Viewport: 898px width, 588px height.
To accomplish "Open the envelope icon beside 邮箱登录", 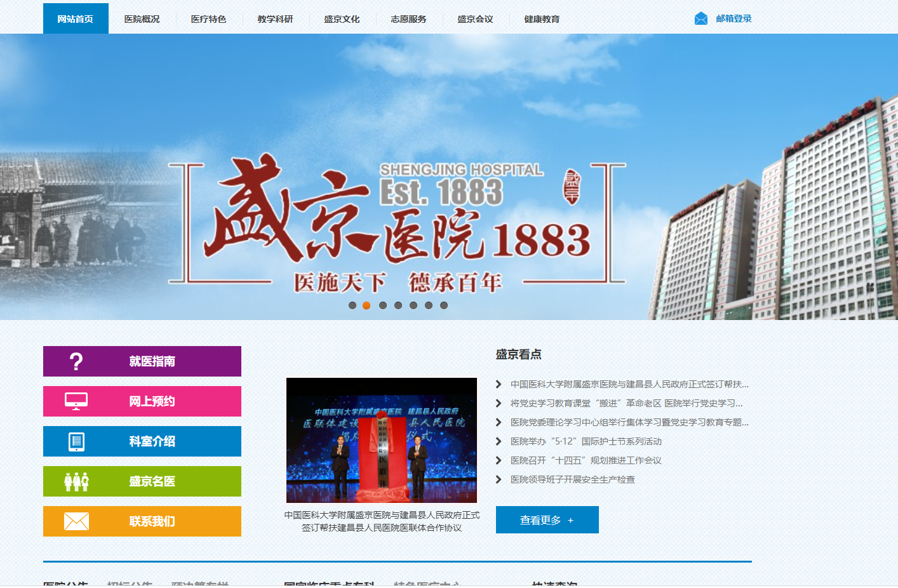I will [x=701, y=18].
